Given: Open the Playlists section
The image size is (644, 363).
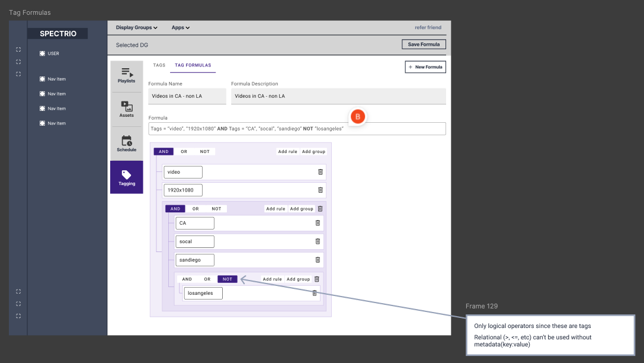Looking at the screenshot, I should tap(127, 75).
